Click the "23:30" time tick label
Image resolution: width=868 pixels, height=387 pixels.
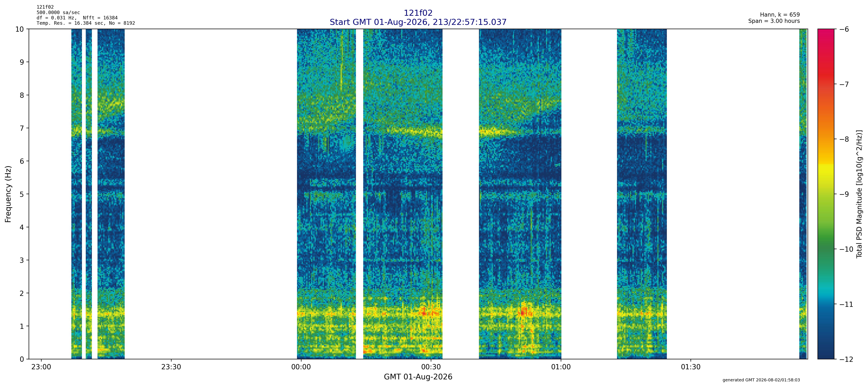click(x=171, y=367)
